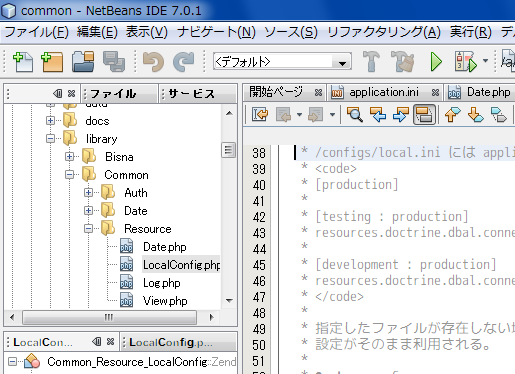Find selection with magnifier editor icon
Image resolution: width=515 pixels, height=374 pixels.
(355, 115)
